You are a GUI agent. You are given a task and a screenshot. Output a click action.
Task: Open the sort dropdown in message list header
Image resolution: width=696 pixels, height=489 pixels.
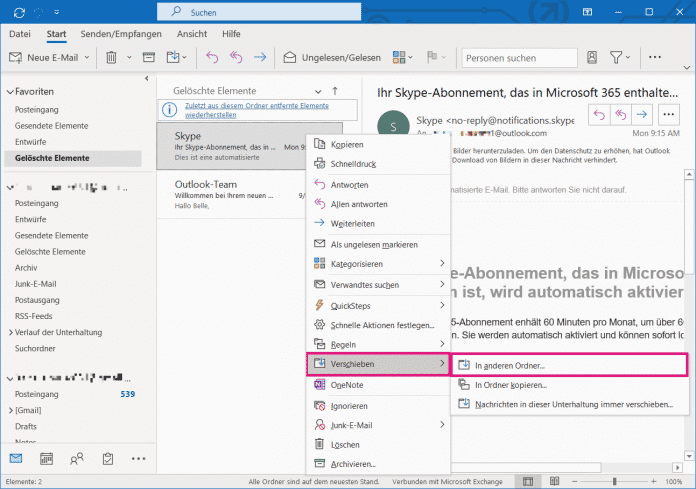click(318, 91)
